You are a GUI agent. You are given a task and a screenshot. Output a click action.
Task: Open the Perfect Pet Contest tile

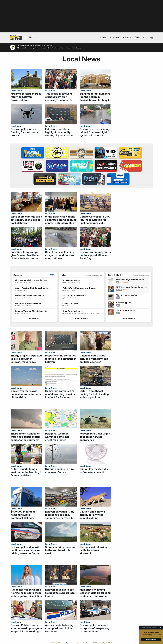94,179
